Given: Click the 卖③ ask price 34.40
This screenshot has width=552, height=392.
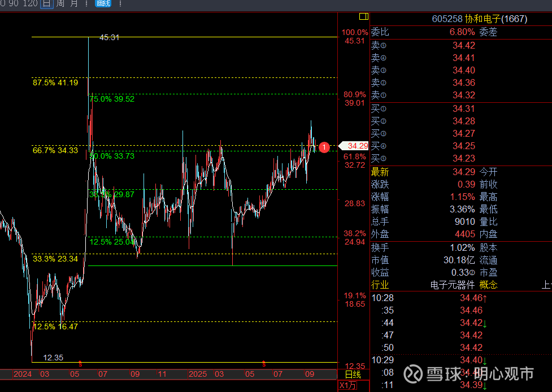Looking at the screenshot, I should (x=464, y=70).
